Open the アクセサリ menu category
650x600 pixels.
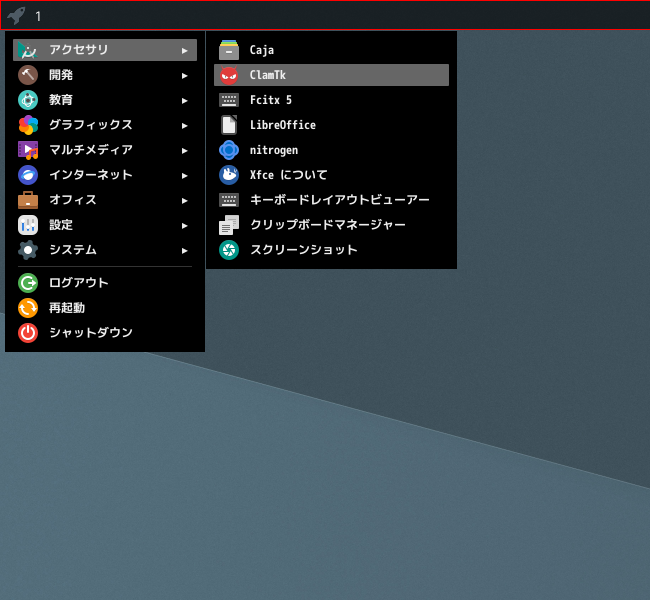pos(105,50)
